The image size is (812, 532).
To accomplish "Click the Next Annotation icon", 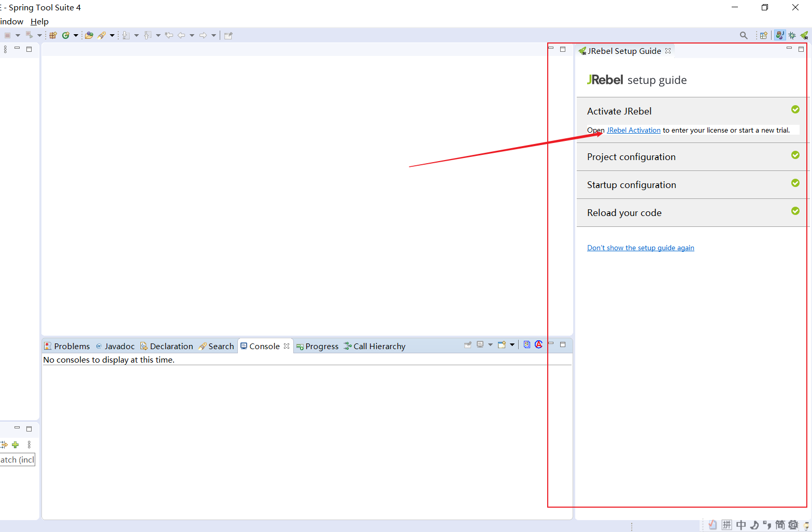I will click(x=126, y=35).
